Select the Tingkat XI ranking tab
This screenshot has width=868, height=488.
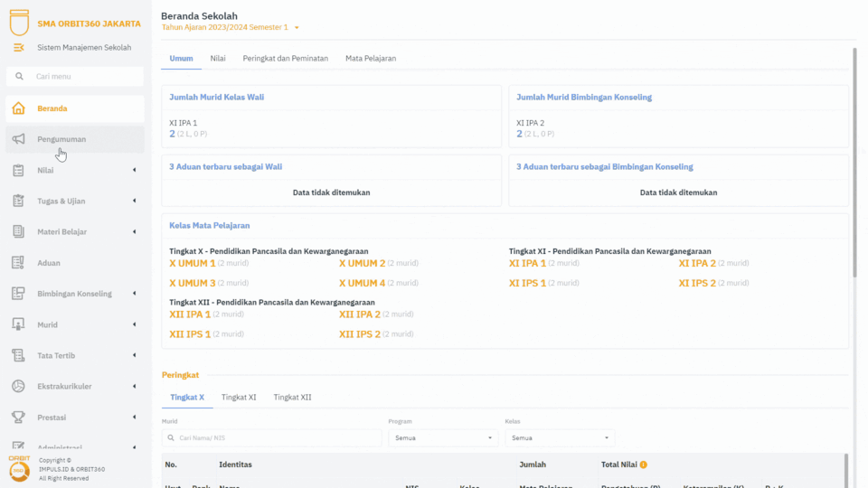239,398
